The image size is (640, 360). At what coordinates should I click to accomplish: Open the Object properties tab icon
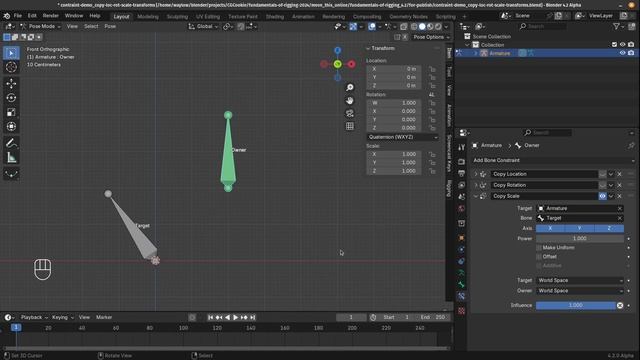(461, 238)
